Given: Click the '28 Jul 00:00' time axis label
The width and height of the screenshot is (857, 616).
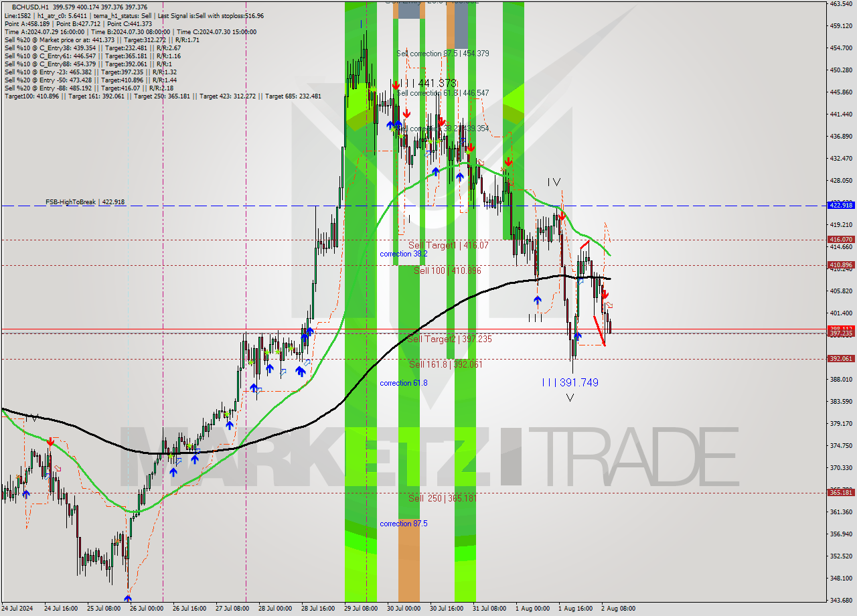Looking at the screenshot, I should [x=275, y=609].
